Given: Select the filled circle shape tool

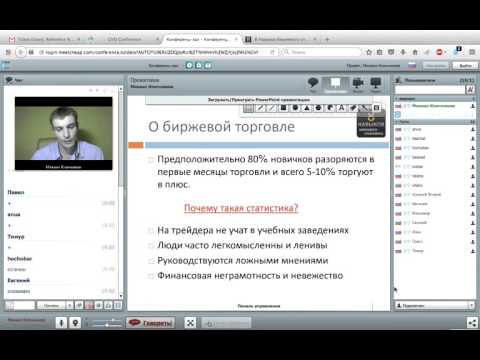Looking at the screenshot, I should 295,108.
